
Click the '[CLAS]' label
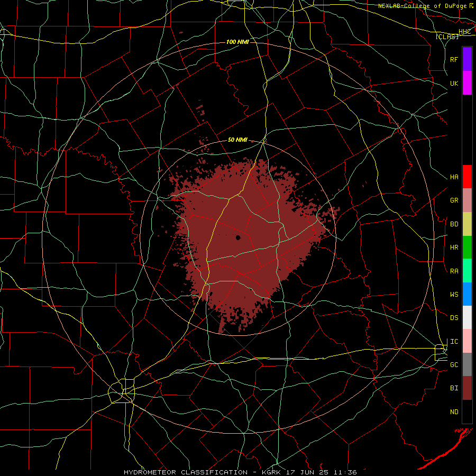447,36
